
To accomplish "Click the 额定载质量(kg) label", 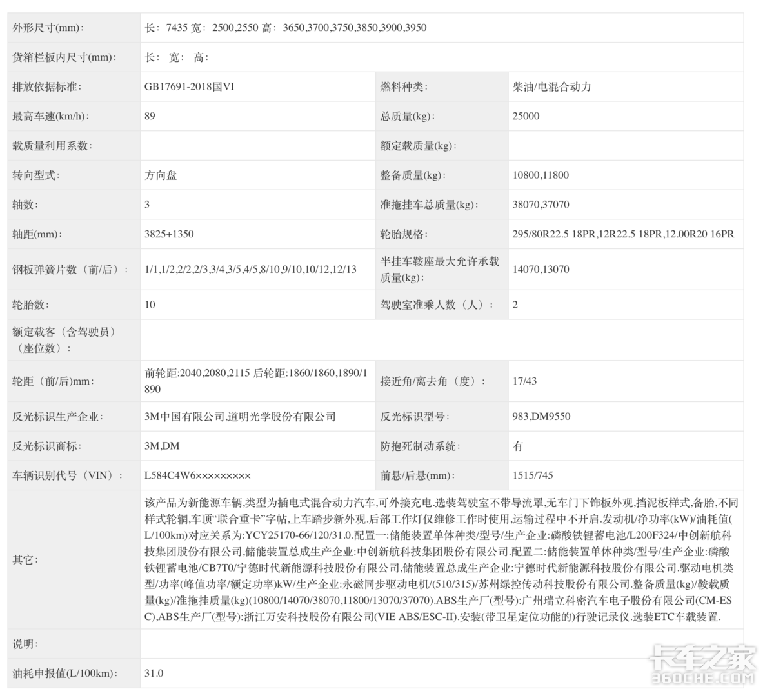I will pyautogui.click(x=417, y=146).
